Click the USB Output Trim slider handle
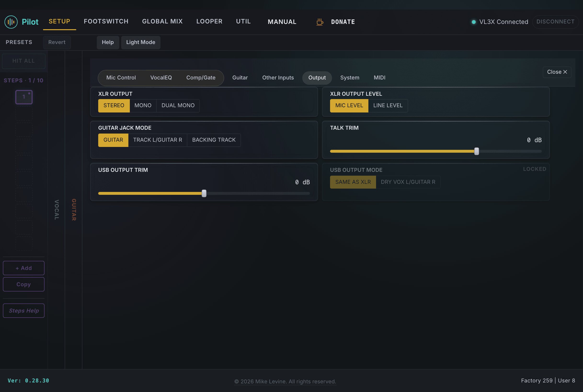583x392 pixels. [204, 193]
